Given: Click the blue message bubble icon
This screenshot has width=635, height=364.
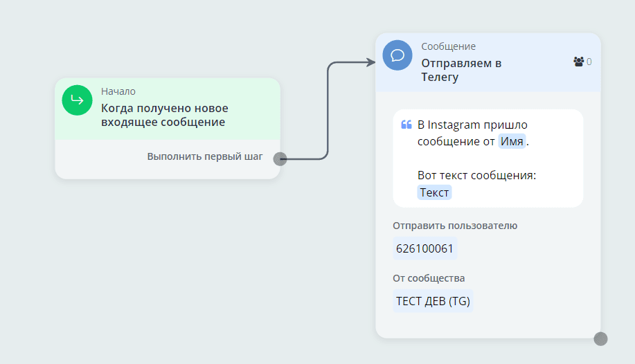Looking at the screenshot, I should (x=397, y=55).
